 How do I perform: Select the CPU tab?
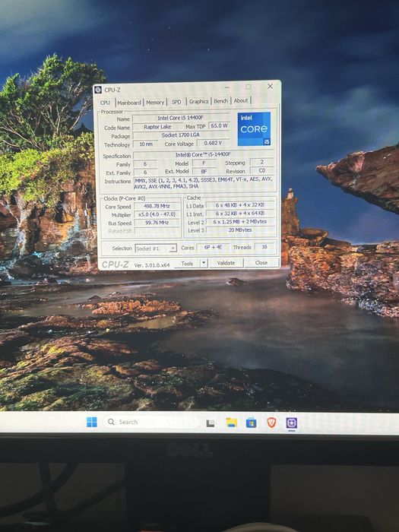[105, 103]
